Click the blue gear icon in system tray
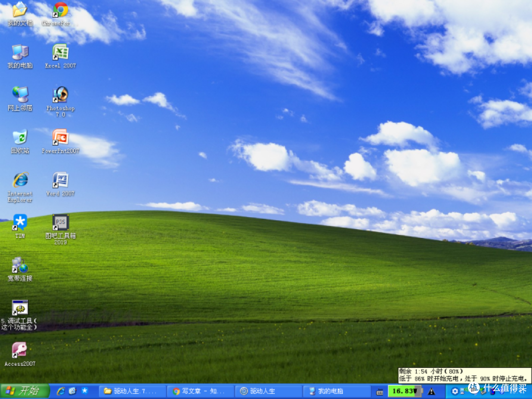Screen dimensions: 532x399 click(x=455, y=392)
